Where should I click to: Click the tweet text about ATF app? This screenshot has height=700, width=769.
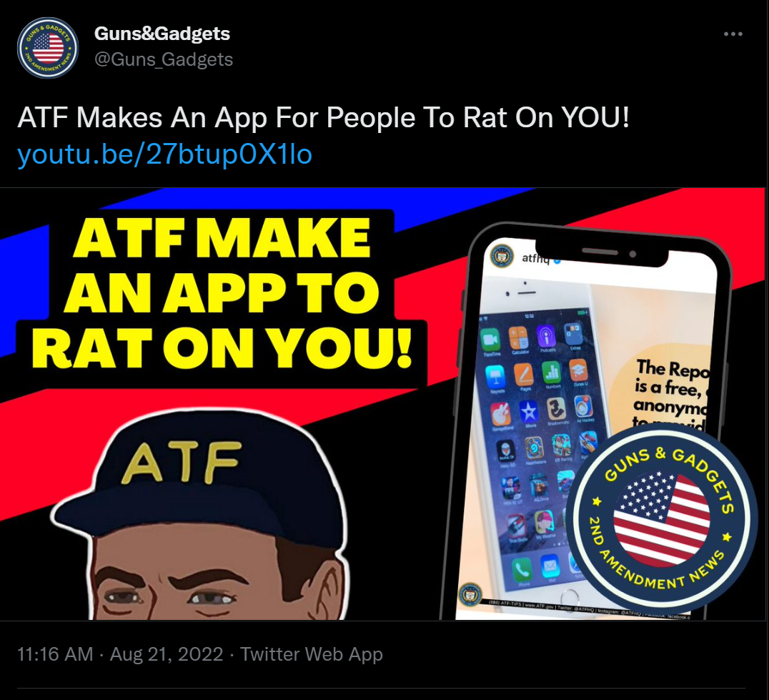(x=323, y=118)
